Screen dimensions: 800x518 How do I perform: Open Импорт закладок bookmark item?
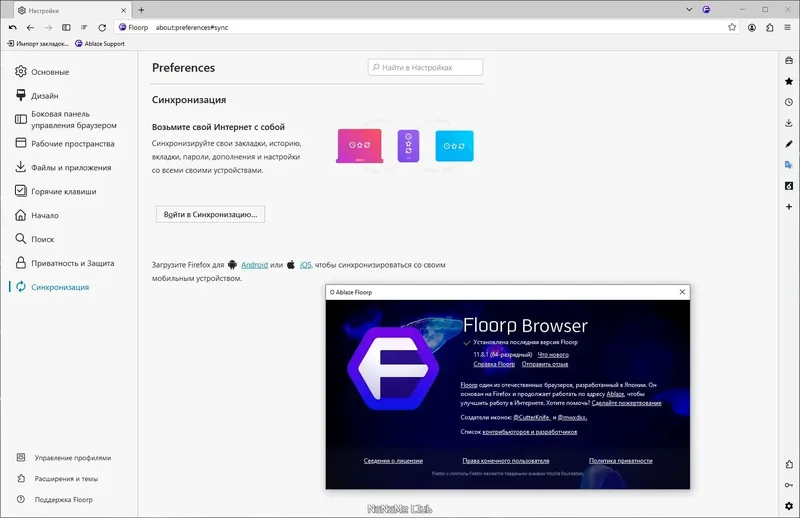click(x=38, y=44)
